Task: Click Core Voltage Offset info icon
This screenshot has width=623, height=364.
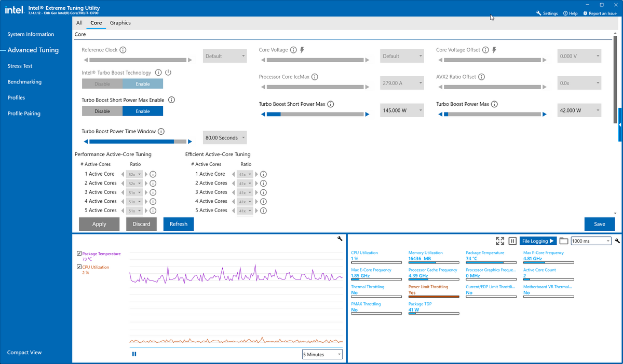Action: (485, 50)
